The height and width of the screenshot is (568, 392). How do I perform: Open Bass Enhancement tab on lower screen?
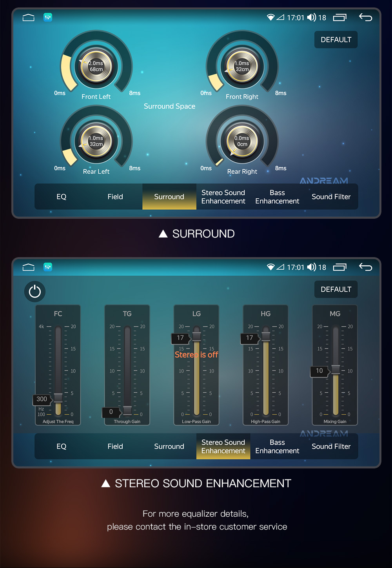[x=277, y=446]
